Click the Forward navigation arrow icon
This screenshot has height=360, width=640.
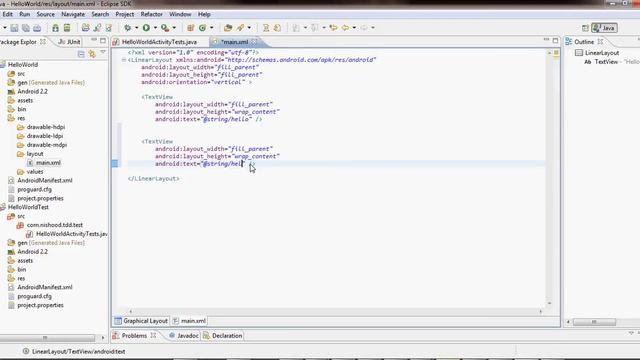(x=364, y=28)
